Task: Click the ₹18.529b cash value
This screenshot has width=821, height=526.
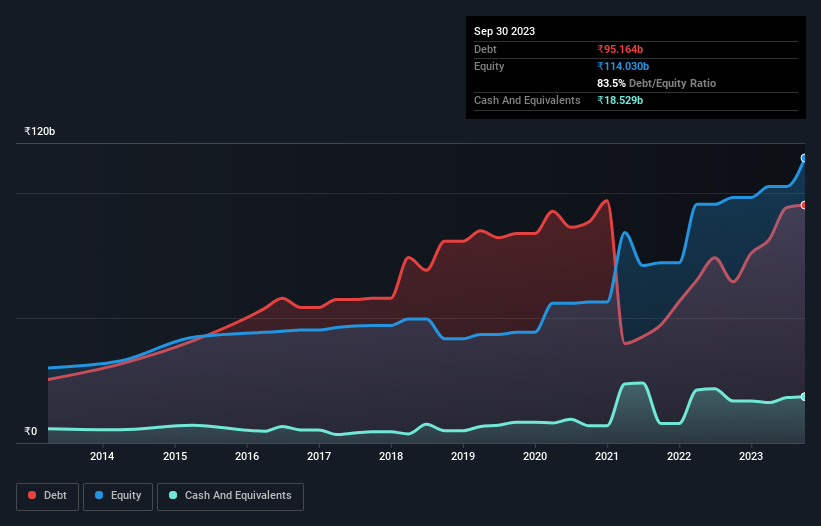Action: (620, 100)
